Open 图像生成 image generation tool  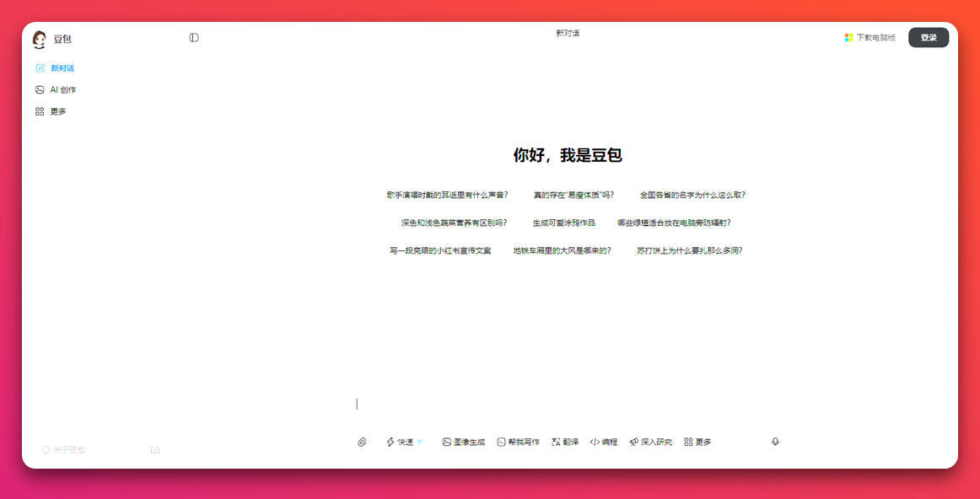pyautogui.click(x=462, y=441)
